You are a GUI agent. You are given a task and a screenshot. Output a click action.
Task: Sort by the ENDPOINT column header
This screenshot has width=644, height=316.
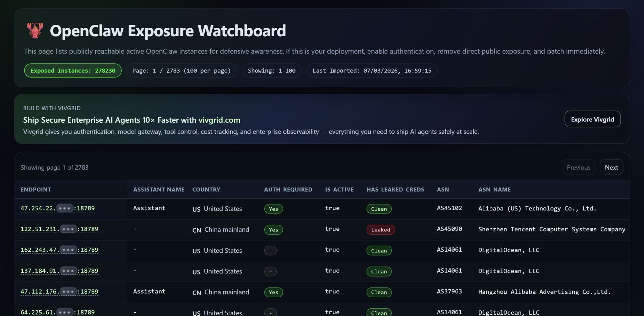pos(36,190)
